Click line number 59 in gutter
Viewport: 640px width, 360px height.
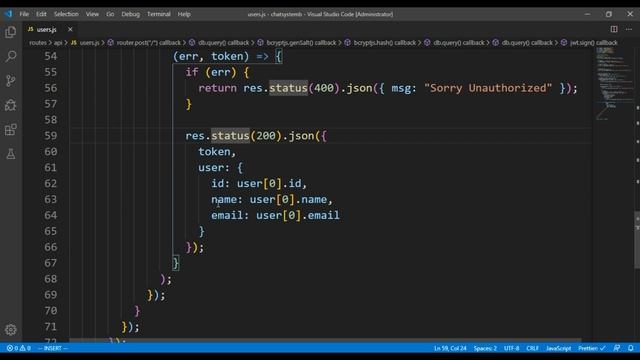tap(51, 136)
